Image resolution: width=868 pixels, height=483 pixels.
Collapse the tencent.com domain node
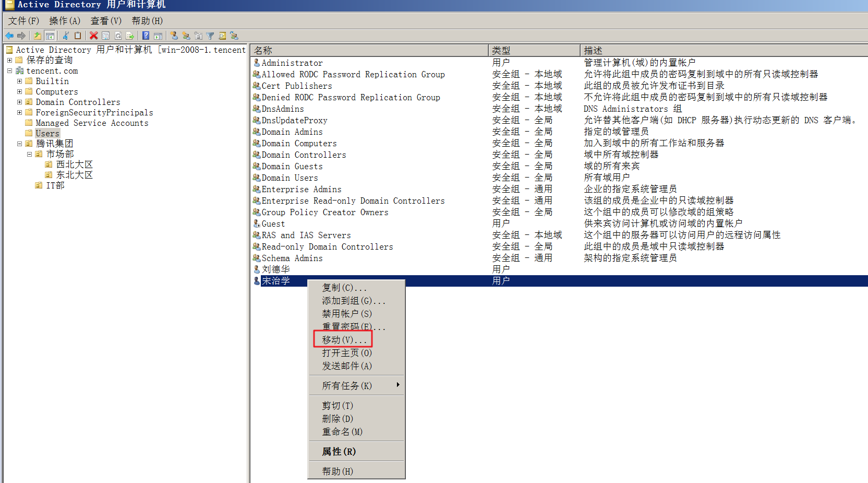[x=9, y=70]
